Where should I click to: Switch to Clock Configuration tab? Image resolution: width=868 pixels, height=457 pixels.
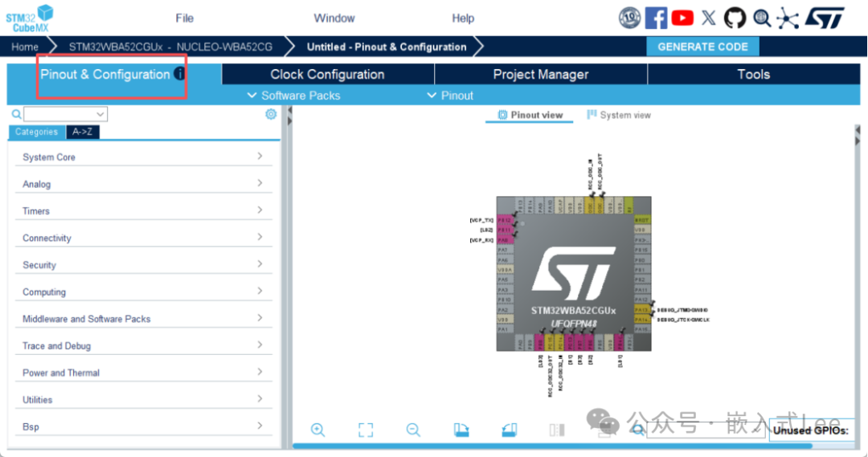point(328,74)
